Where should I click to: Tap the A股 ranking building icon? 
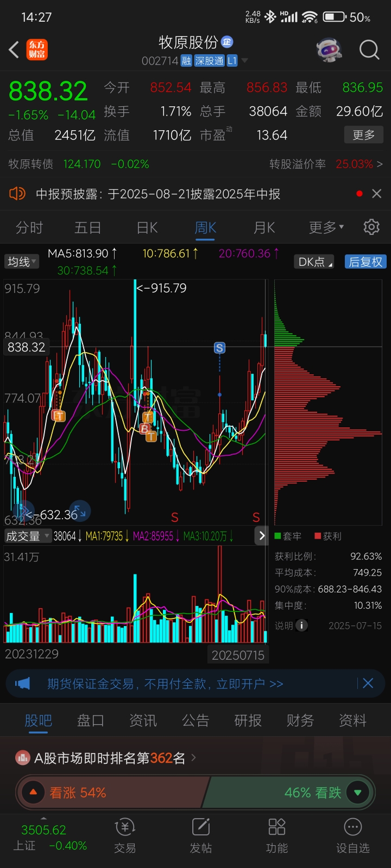pyautogui.click(x=22, y=758)
